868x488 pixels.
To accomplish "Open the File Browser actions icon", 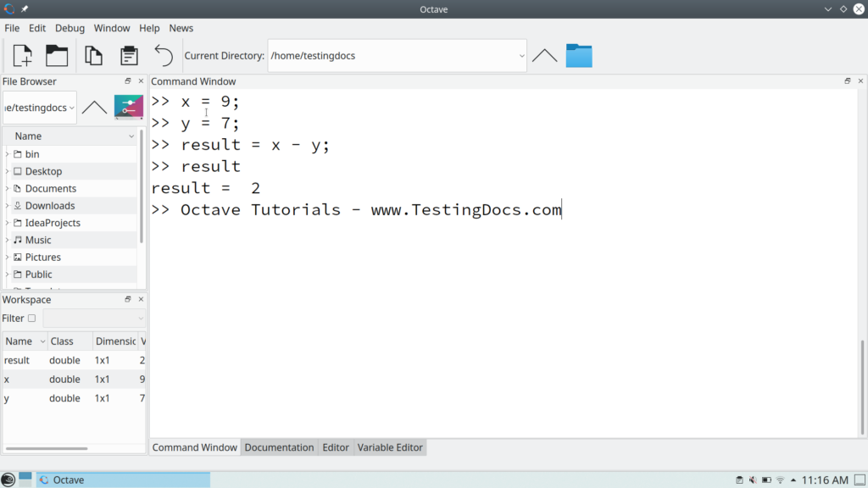I will tap(129, 108).
